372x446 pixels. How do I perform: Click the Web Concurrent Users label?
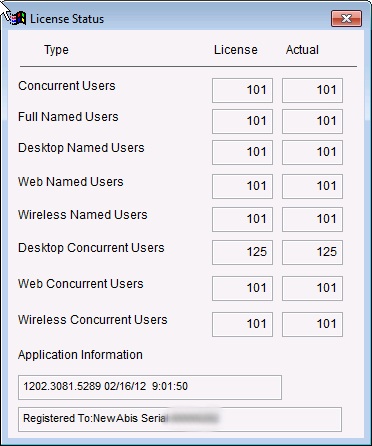pyautogui.click(x=81, y=284)
